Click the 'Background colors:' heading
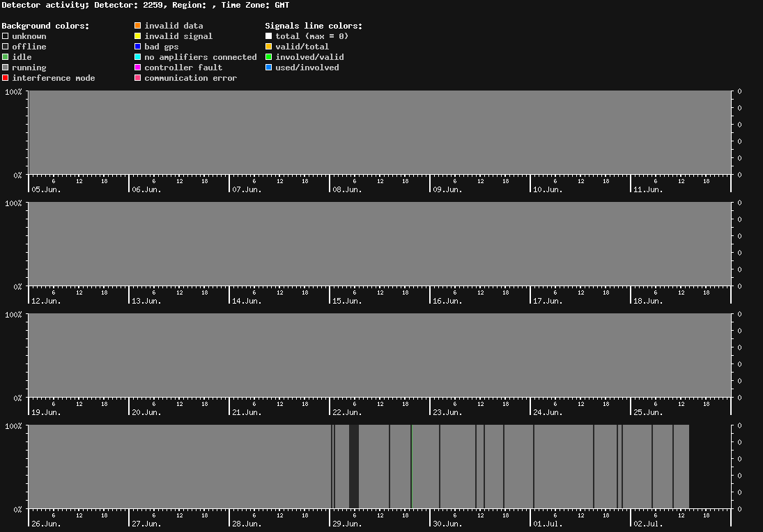The height and width of the screenshot is (532, 763). click(x=46, y=26)
